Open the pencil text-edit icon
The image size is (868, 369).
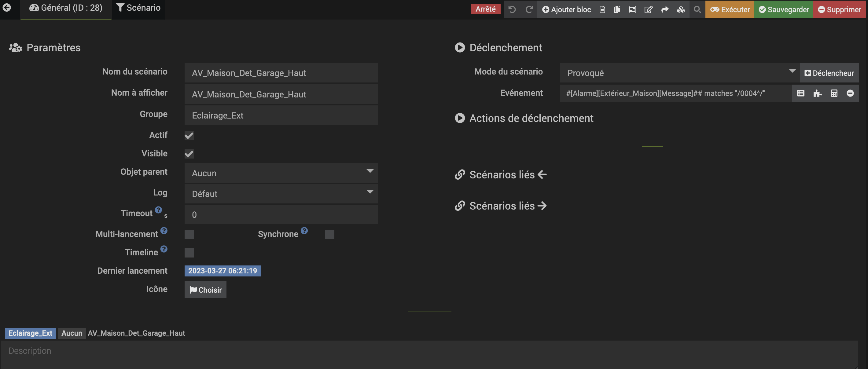coord(648,9)
